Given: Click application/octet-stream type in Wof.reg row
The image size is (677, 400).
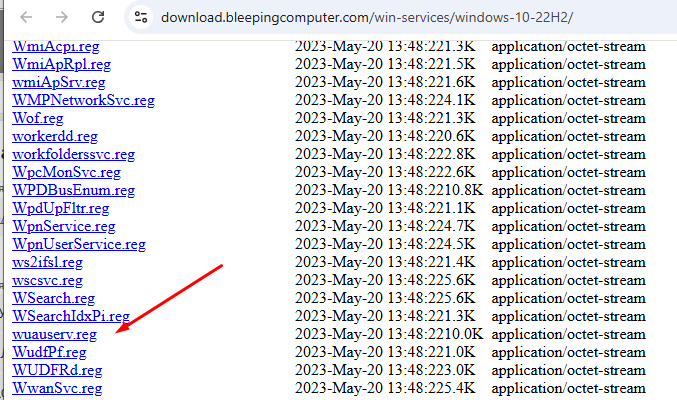Looking at the screenshot, I should click(568, 118).
